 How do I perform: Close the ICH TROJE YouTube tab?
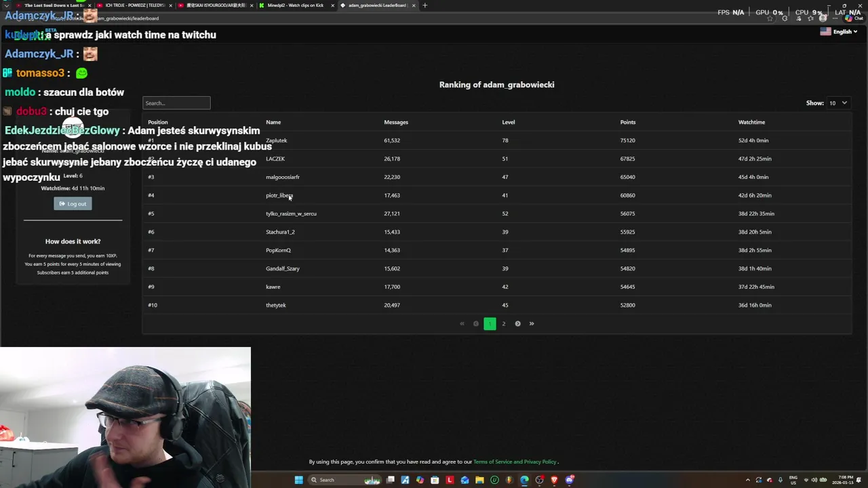pos(170,5)
